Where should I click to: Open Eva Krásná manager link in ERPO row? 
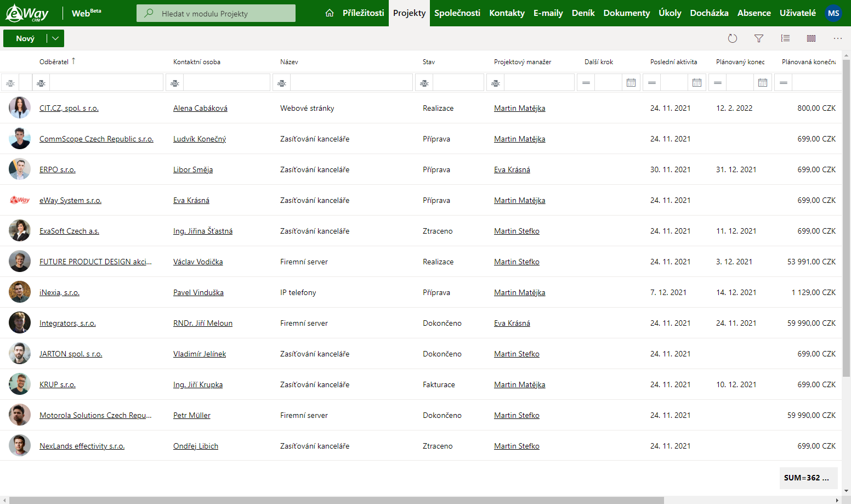tap(512, 170)
